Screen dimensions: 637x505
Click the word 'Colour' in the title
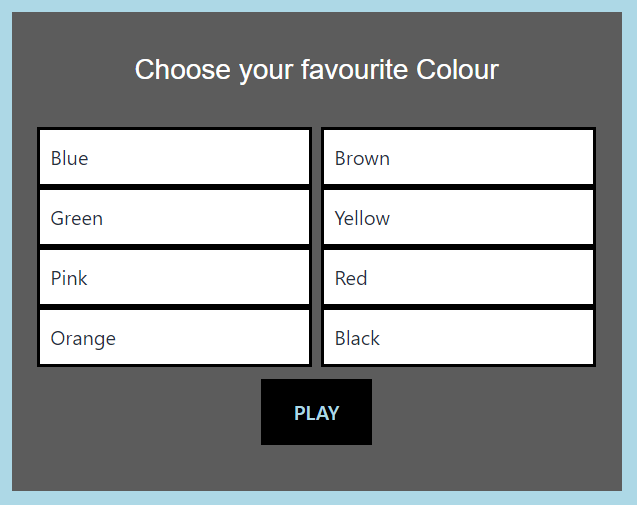pyautogui.click(x=457, y=69)
